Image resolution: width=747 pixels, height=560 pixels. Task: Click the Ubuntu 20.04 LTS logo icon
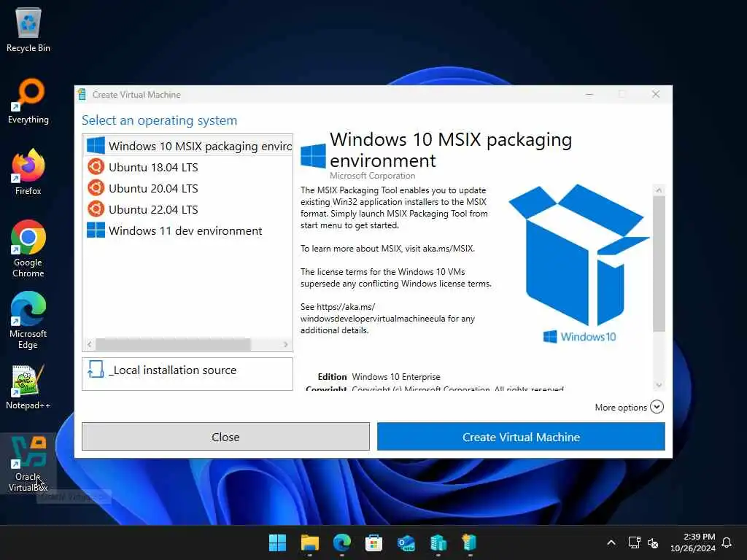[96, 188]
